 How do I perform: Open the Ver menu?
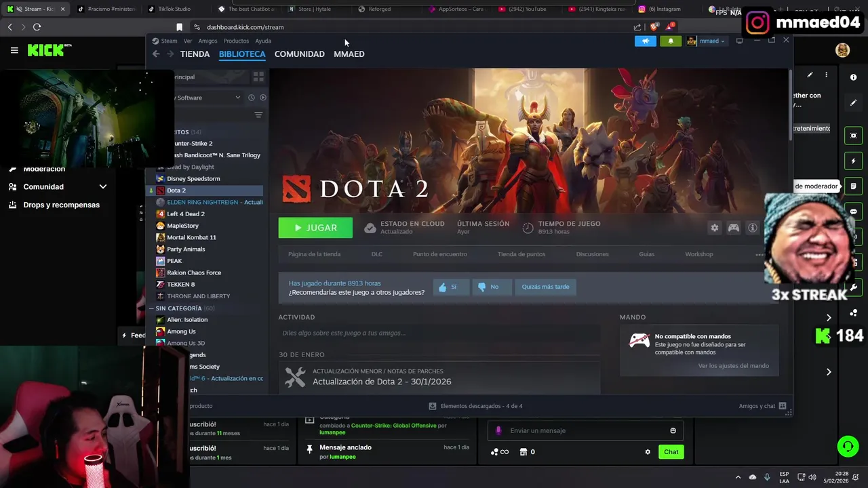tap(188, 41)
